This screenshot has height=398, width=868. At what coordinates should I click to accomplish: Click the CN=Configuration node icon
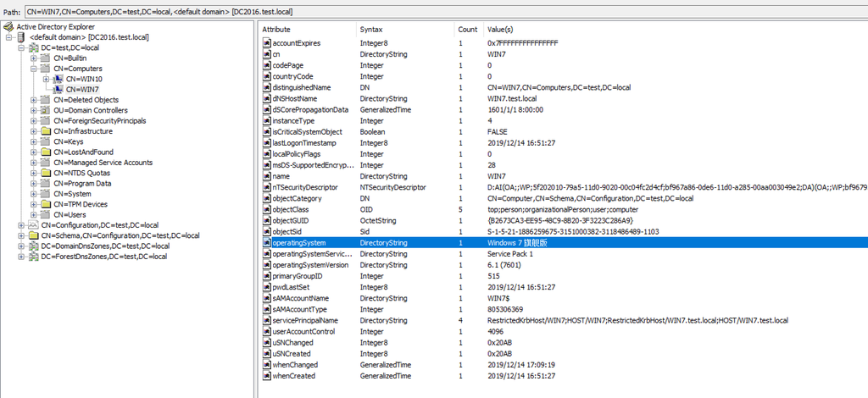point(33,225)
